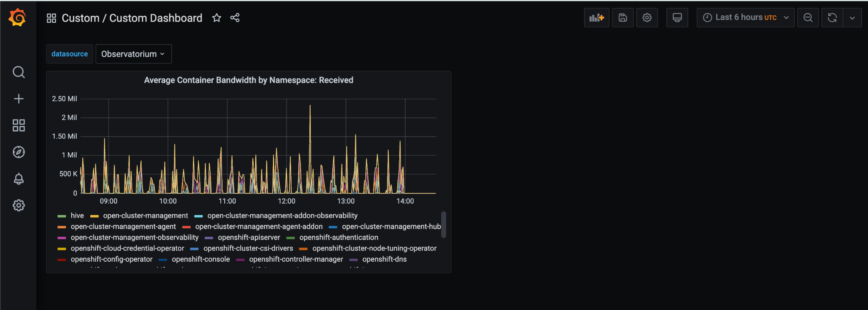Screen dimensions: 868x310
Task: Click the Add panel icon in toolbar
Action: click(596, 18)
